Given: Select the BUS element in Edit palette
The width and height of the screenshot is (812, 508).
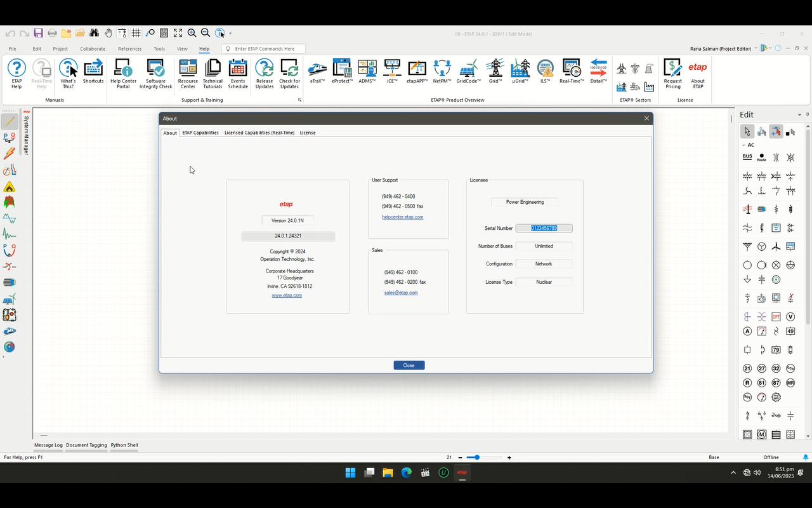Looking at the screenshot, I should pos(747,157).
